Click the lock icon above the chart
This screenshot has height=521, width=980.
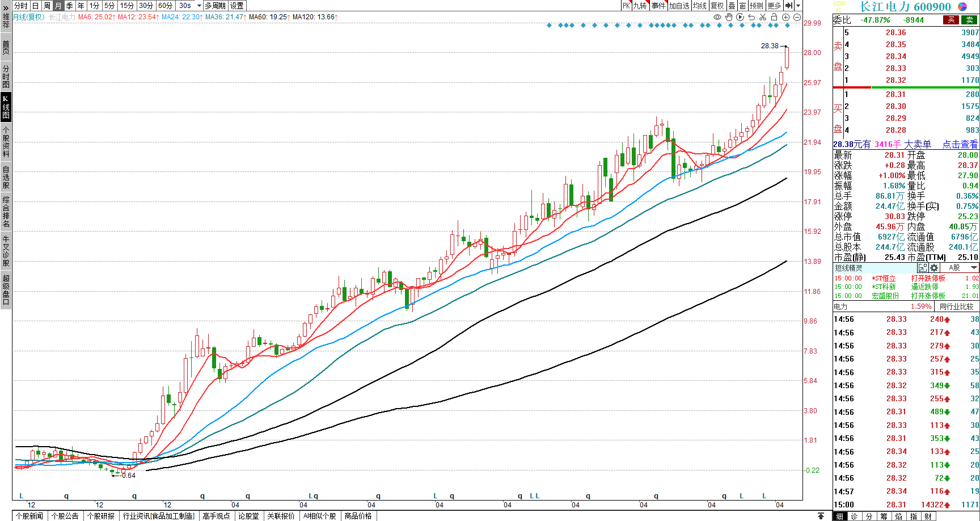[x=774, y=17]
